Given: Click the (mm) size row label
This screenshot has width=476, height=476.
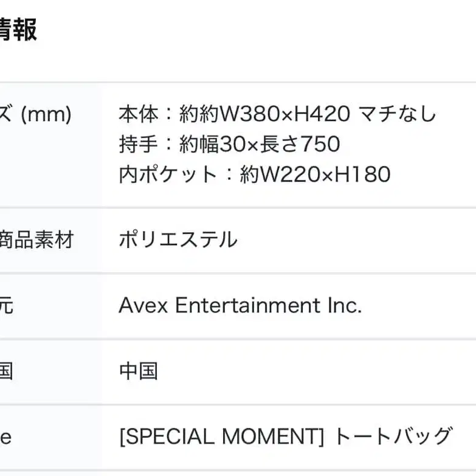Looking at the screenshot, I should [x=36, y=114].
